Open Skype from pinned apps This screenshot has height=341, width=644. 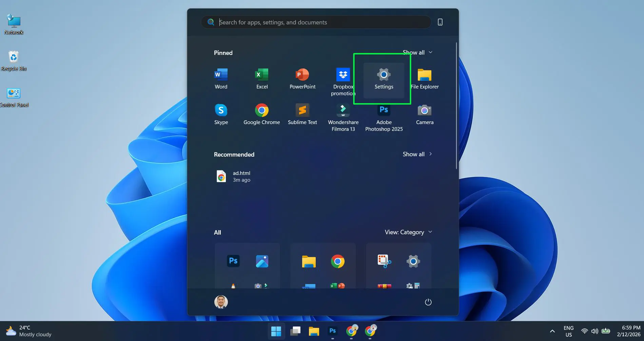coord(221,114)
